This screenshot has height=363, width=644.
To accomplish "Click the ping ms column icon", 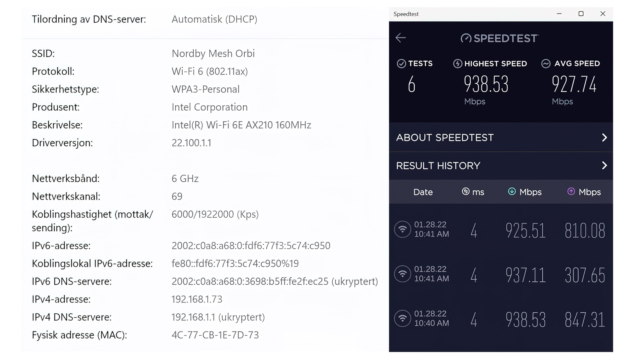I will point(466,191).
